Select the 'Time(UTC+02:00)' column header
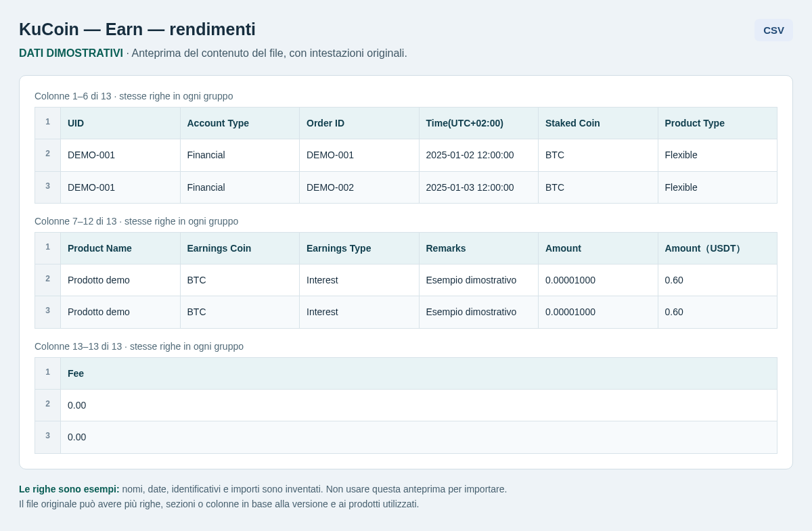The width and height of the screenshot is (812, 531). coord(479,123)
